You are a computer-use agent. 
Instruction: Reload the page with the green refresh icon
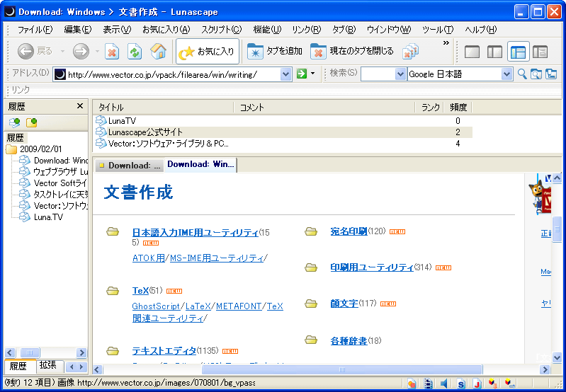tap(135, 52)
